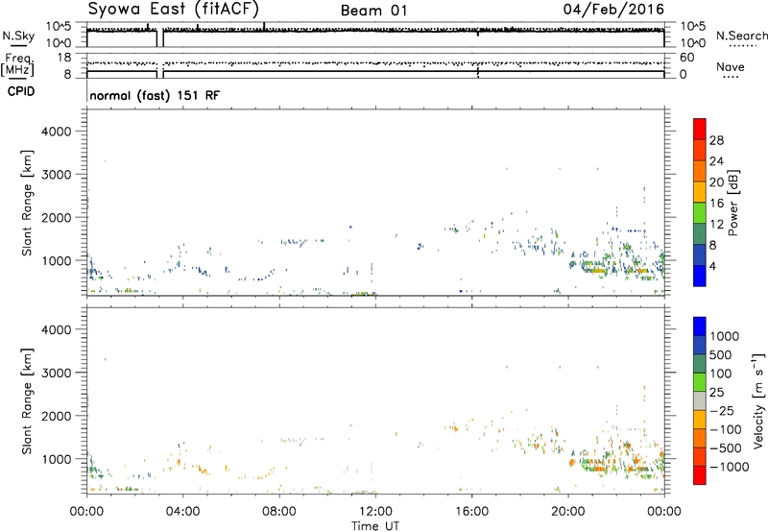Click the "-25" label on Velocity color bar
Image resolution: width=768 pixels, height=532 pixels.
(723, 410)
